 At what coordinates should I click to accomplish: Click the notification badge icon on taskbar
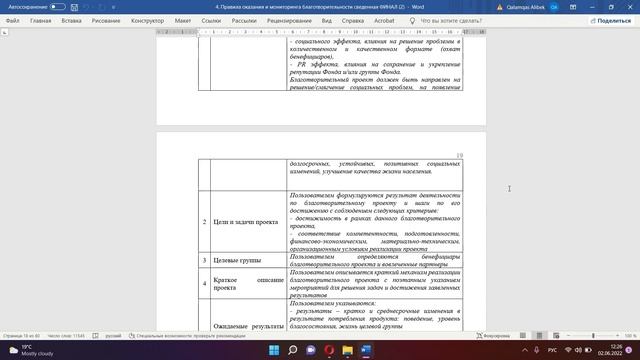tap(629, 350)
